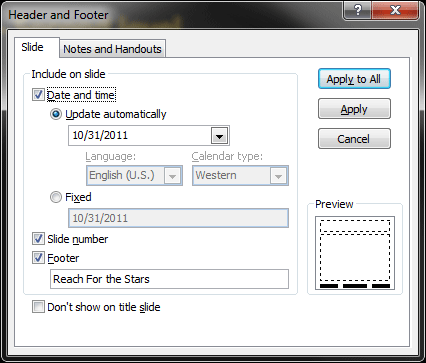Click the Fixed date input field
Image resolution: width=426 pixels, height=363 pixels.
178,218
